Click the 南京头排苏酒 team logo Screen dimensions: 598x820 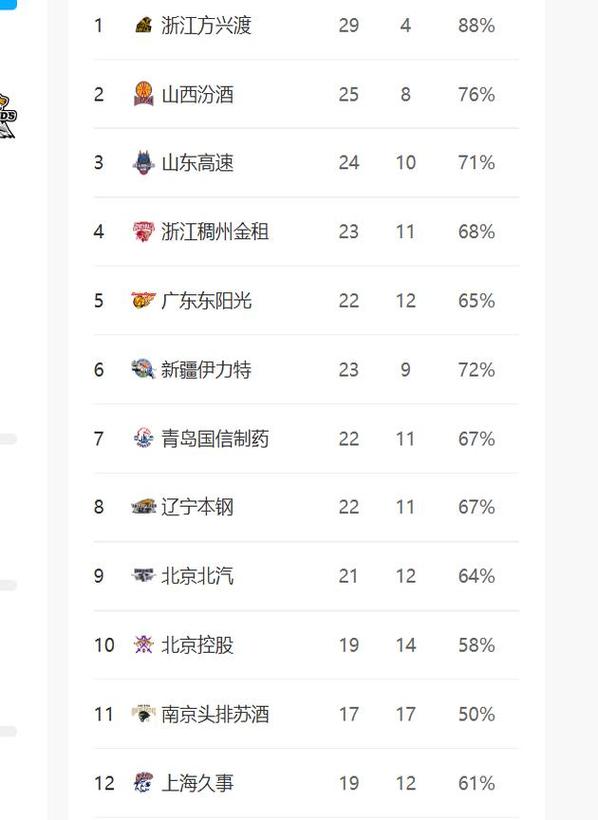point(141,714)
